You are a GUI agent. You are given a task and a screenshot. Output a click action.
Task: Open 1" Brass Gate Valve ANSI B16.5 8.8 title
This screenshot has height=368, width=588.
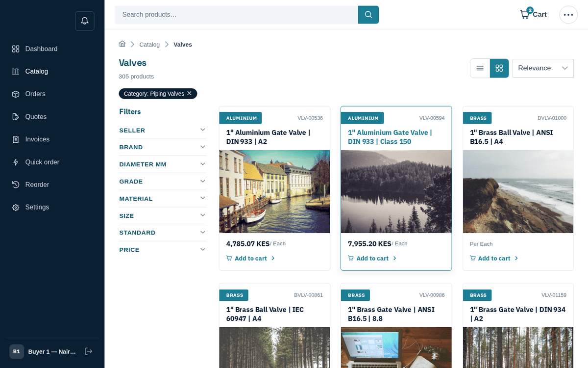point(391,314)
